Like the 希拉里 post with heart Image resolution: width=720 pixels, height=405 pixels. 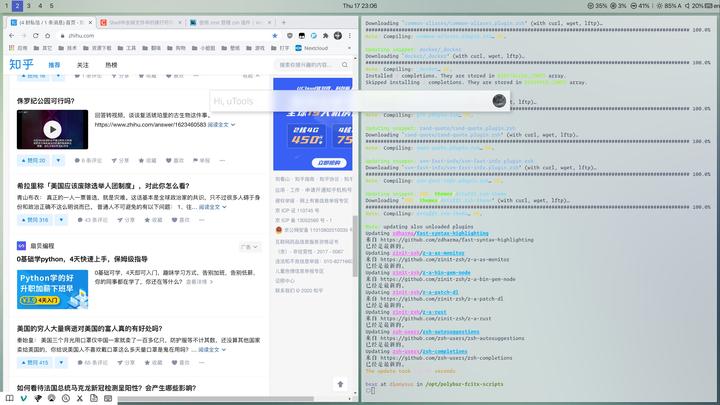pos(180,220)
